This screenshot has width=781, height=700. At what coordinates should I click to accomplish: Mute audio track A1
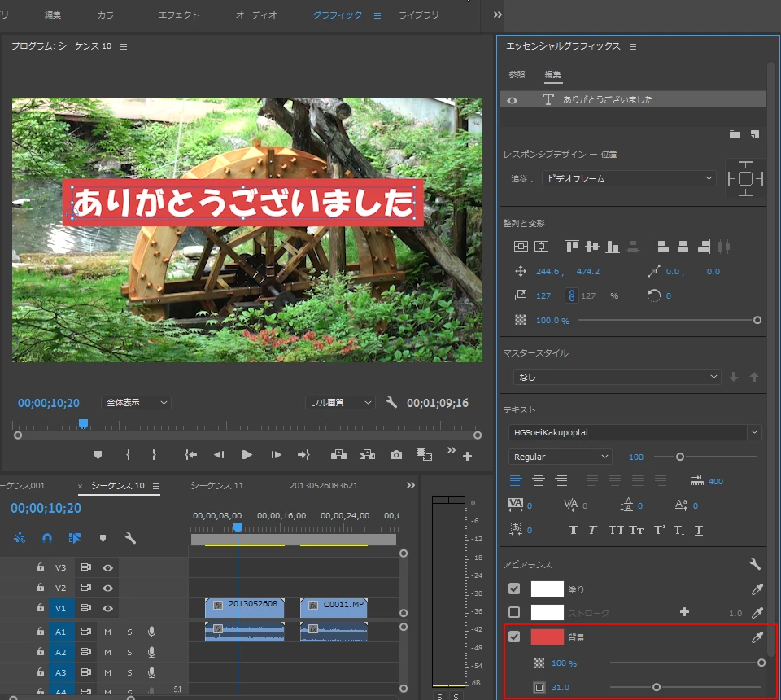[x=107, y=632]
